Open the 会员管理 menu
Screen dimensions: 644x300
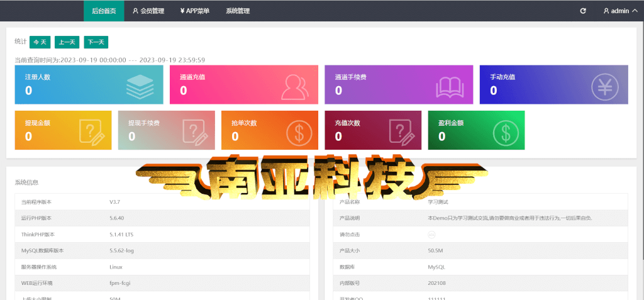(x=148, y=11)
